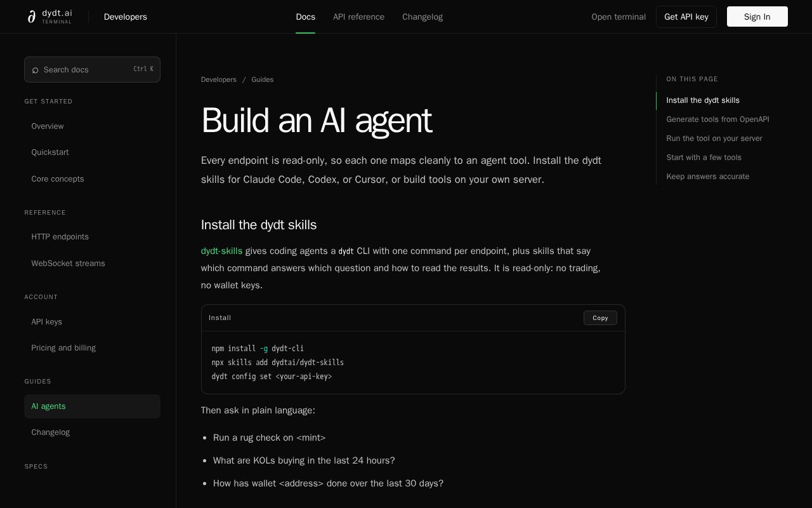Jump to Generate tools from OpenAPI

(x=717, y=119)
